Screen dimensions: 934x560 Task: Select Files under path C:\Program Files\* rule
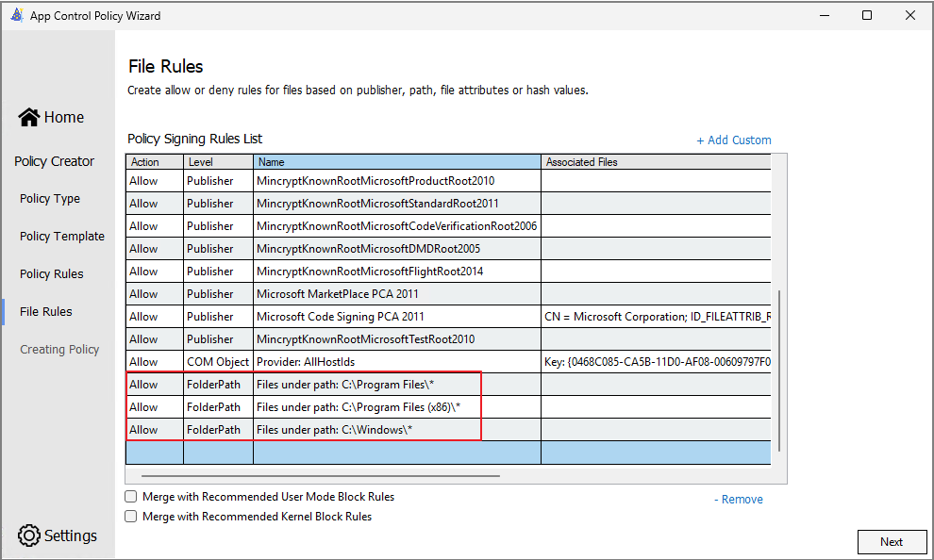coord(397,385)
